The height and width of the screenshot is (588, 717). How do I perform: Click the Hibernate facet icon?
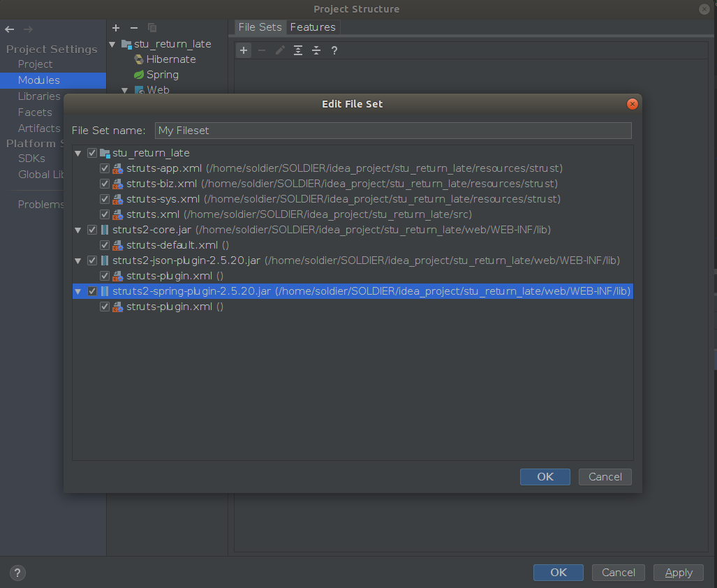[138, 59]
